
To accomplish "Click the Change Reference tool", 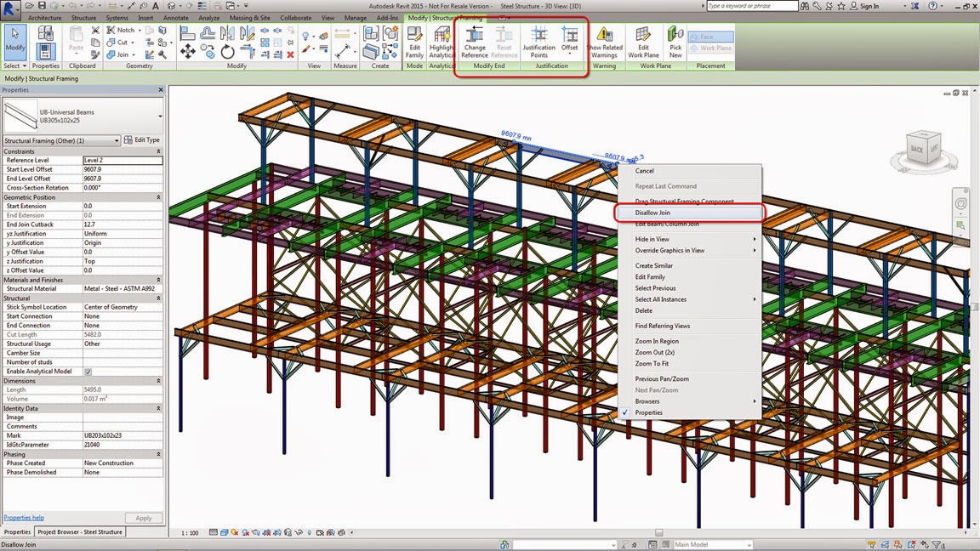I will [475, 43].
